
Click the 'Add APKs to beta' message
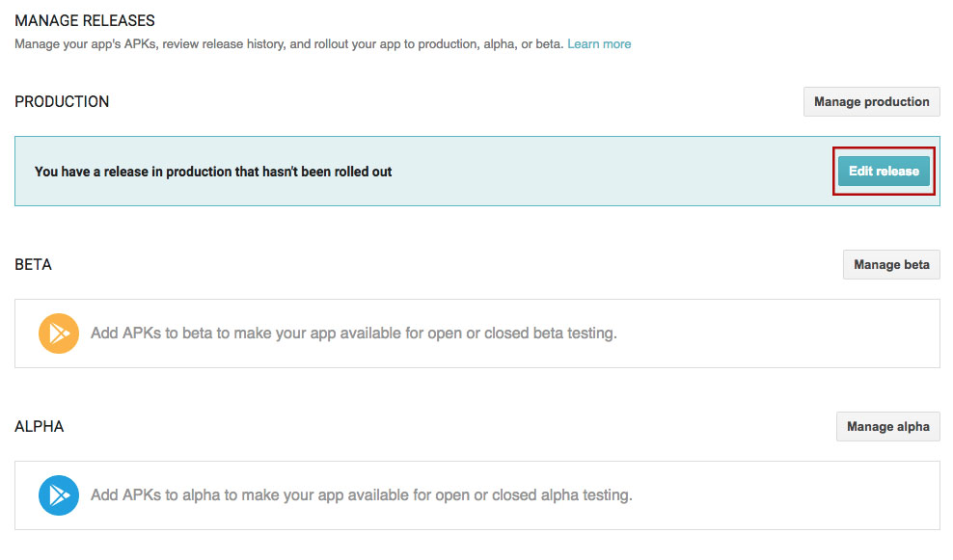tap(353, 333)
